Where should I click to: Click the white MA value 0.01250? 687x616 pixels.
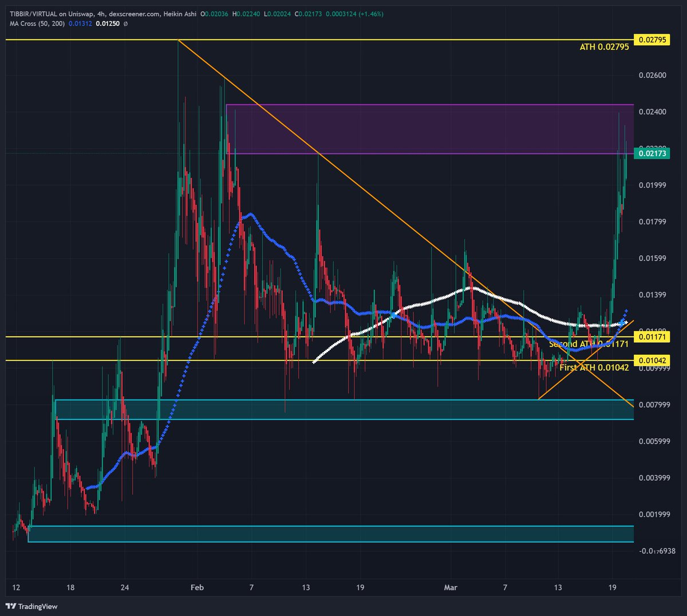(x=107, y=23)
